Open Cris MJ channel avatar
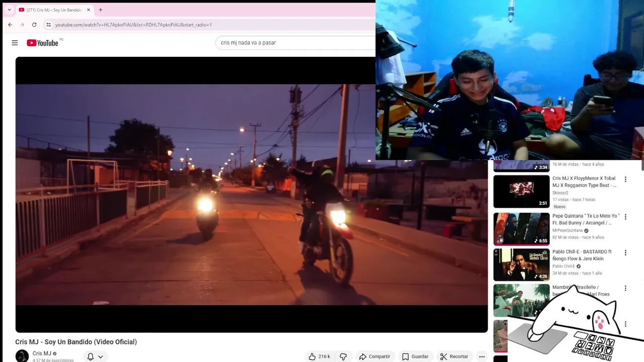 coord(22,355)
